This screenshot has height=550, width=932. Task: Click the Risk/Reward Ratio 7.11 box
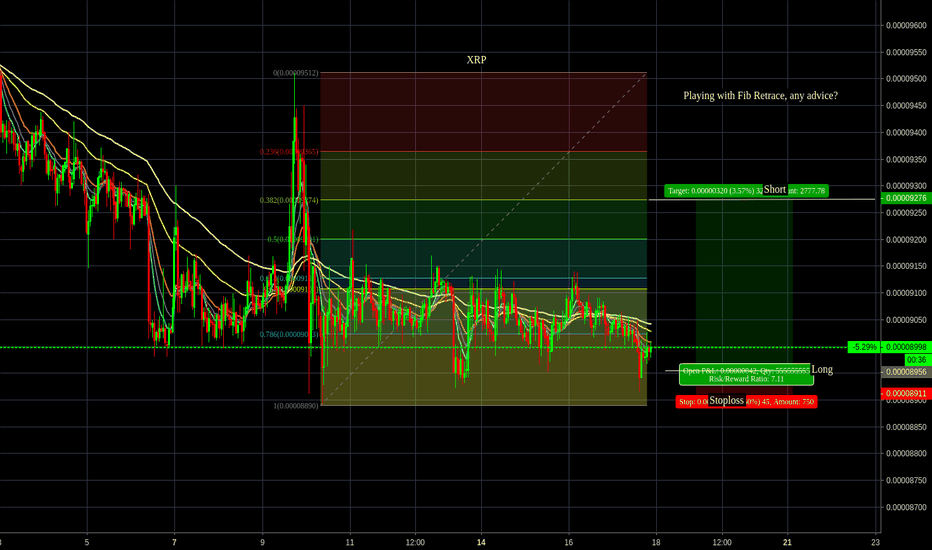746,375
